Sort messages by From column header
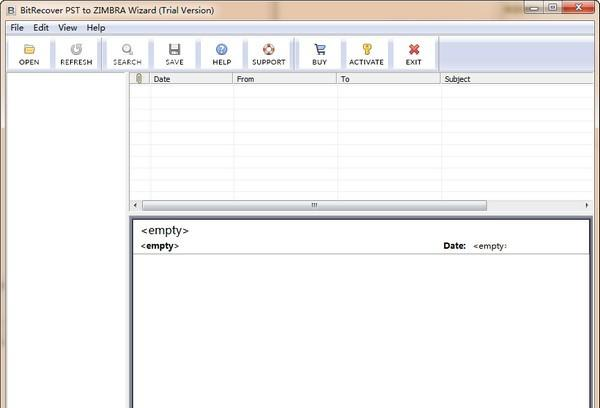This screenshot has height=408, width=600. pos(285,78)
